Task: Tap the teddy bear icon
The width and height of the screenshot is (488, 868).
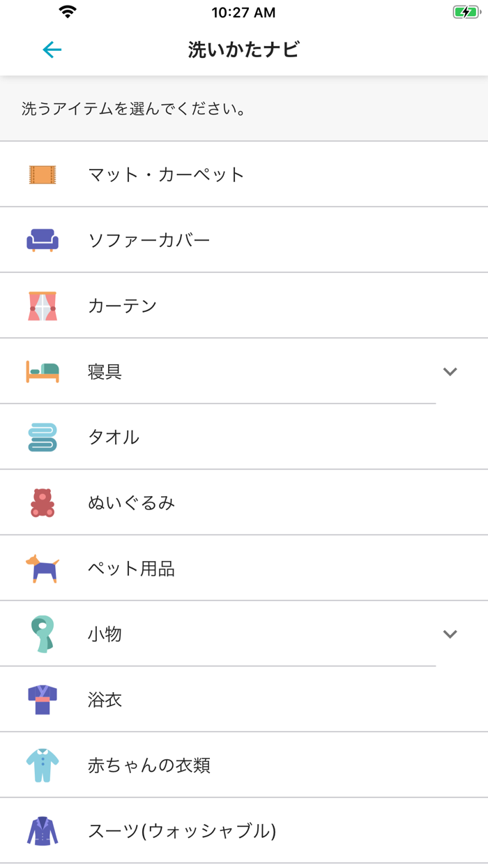Action: click(x=43, y=502)
